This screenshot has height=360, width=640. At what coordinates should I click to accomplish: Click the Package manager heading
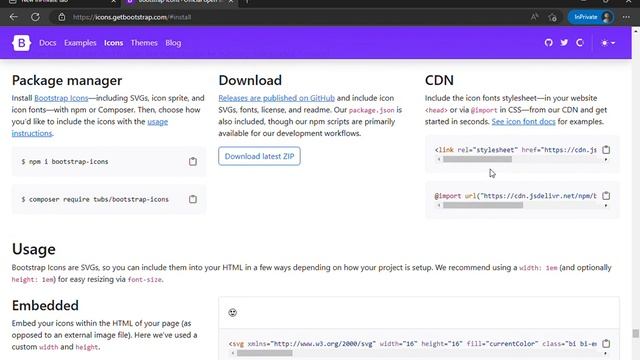pos(67,80)
